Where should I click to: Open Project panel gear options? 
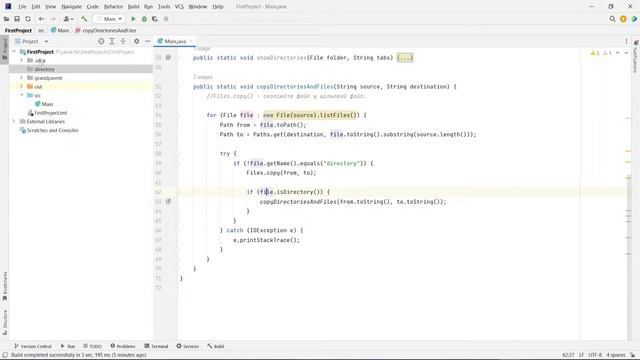tap(136, 41)
